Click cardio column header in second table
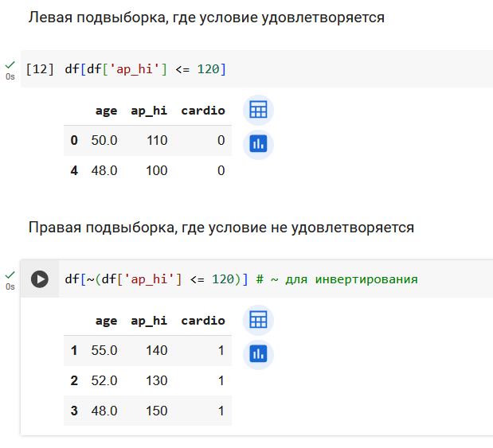The height and width of the screenshot is (448, 493). click(203, 321)
